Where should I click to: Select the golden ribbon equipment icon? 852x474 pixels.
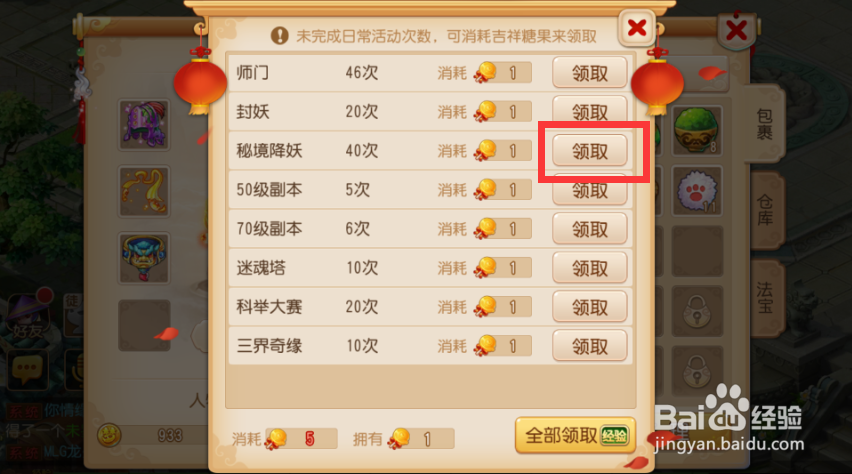(144, 191)
